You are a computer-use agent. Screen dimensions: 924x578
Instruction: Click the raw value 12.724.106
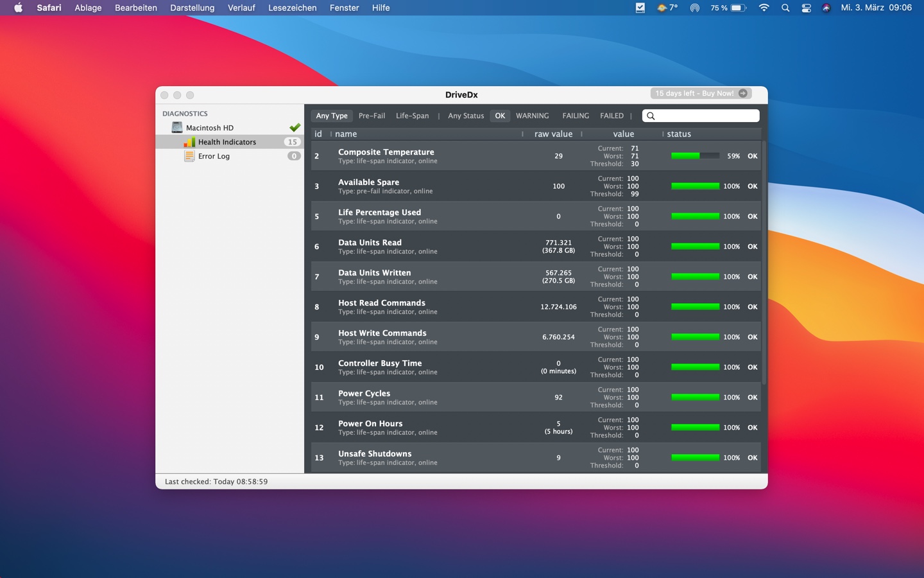(558, 307)
